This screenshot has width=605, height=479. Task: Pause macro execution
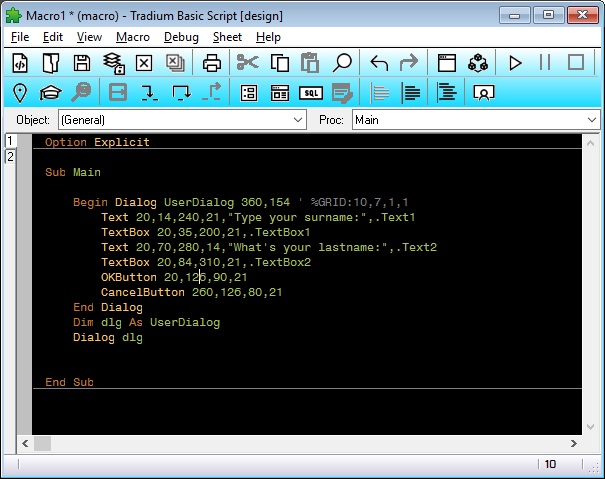(545, 63)
